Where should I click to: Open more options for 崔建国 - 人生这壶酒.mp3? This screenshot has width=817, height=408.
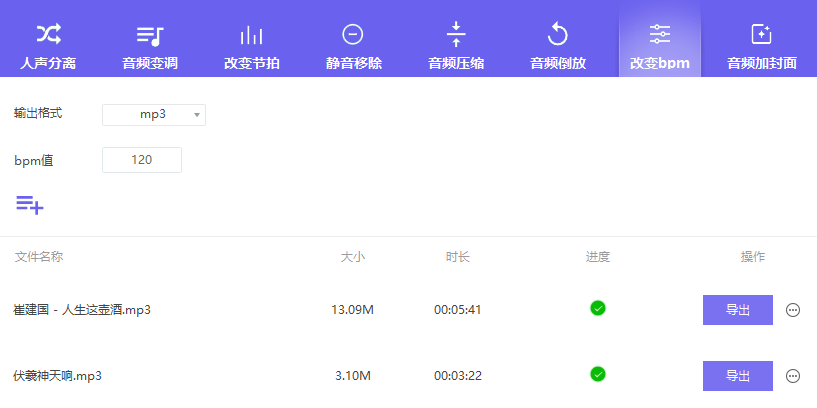tap(793, 310)
